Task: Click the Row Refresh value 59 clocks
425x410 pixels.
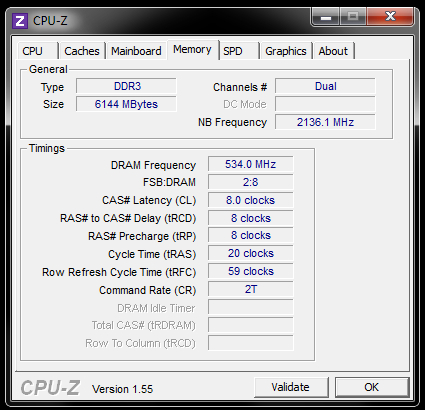Action: [x=251, y=271]
